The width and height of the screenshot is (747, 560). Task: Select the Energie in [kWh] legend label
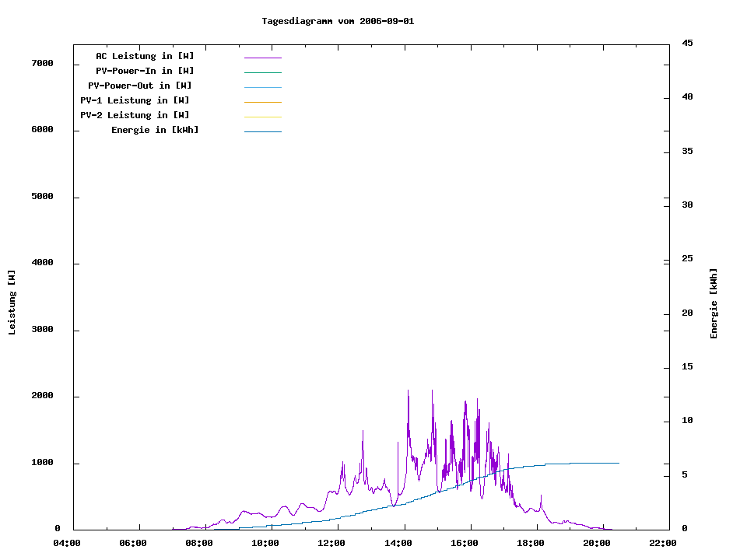tap(155, 130)
